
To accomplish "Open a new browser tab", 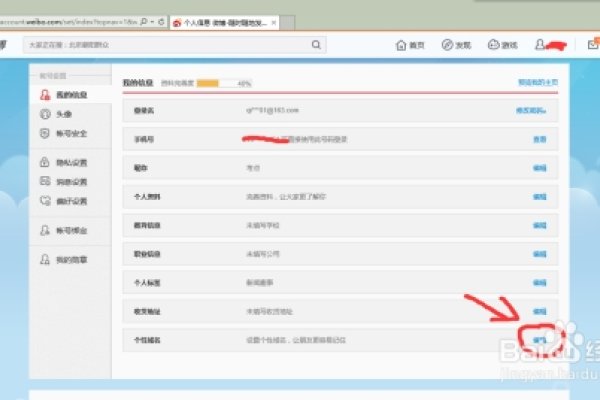I will (287, 23).
